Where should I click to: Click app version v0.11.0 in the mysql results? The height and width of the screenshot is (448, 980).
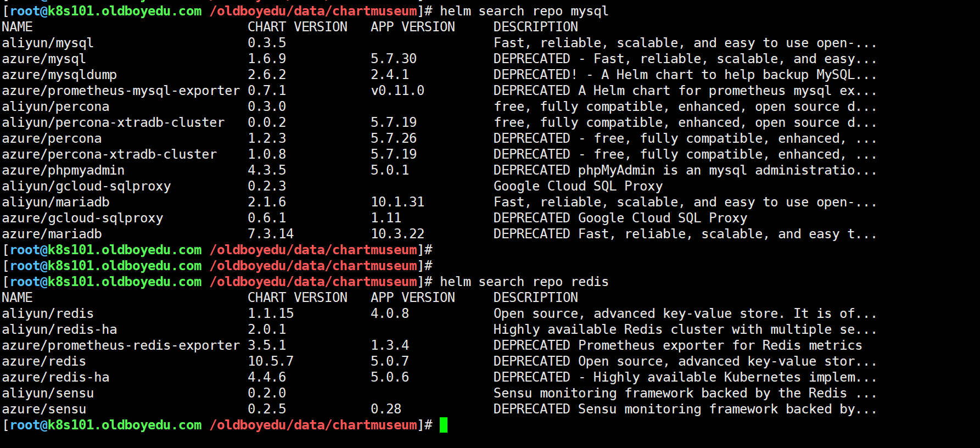[x=397, y=91]
